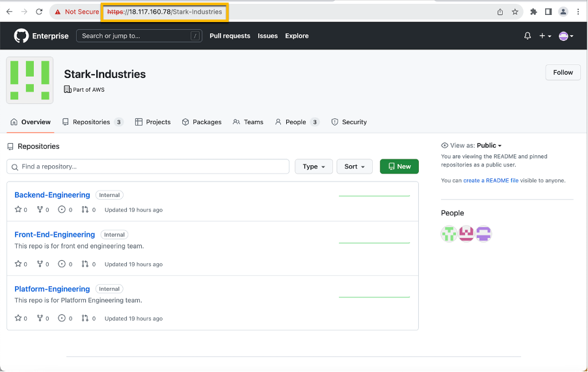Click the Internal badge on Front-End-Engineering
Screen dimensions: 588x372
(114, 235)
